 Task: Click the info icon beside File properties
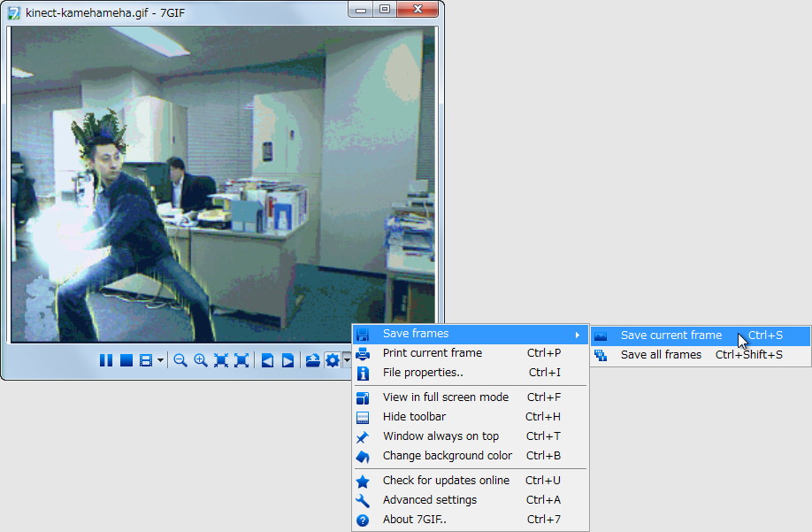(363, 374)
